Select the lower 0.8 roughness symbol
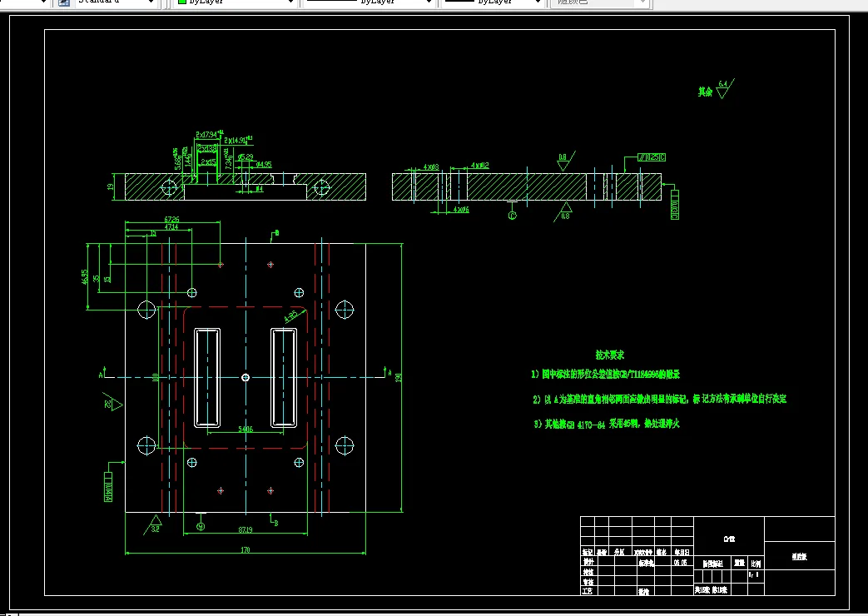The height and width of the screenshot is (616, 868). tap(563, 212)
